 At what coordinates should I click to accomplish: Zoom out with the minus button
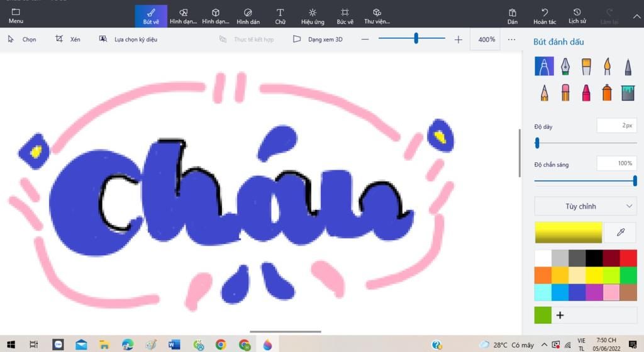pos(365,40)
